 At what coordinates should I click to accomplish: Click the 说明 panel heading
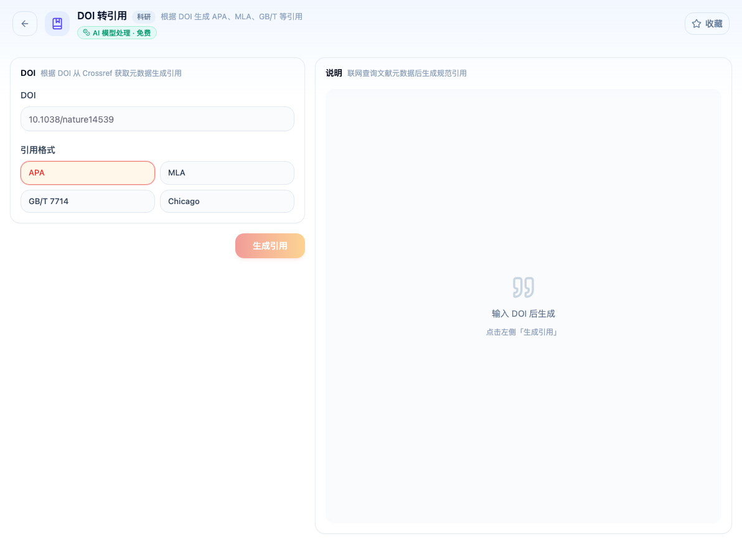[x=334, y=73]
